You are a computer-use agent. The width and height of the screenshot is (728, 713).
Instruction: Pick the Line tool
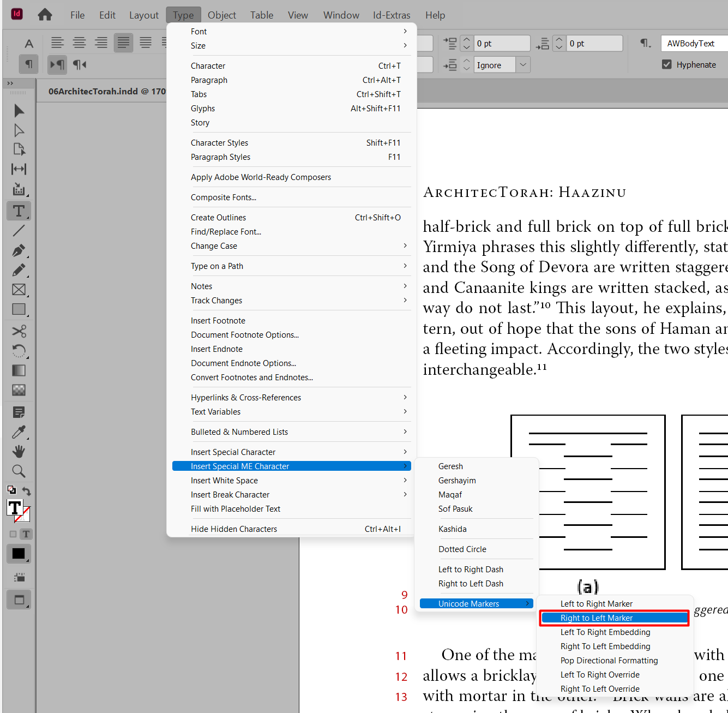tap(19, 231)
